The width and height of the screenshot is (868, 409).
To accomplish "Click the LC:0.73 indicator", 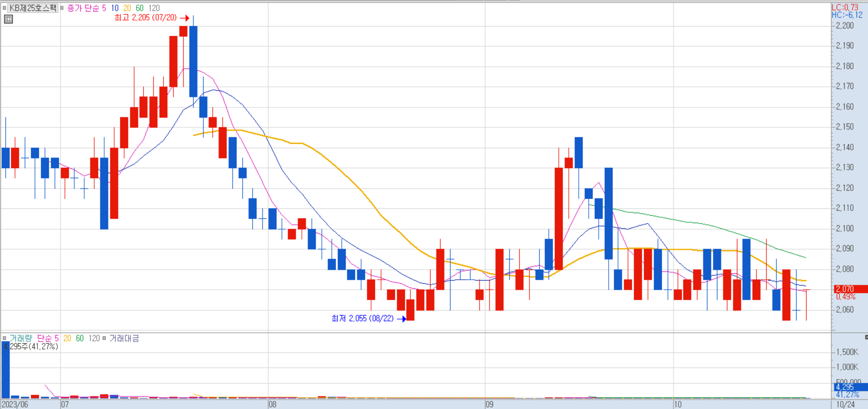I will point(845,7).
